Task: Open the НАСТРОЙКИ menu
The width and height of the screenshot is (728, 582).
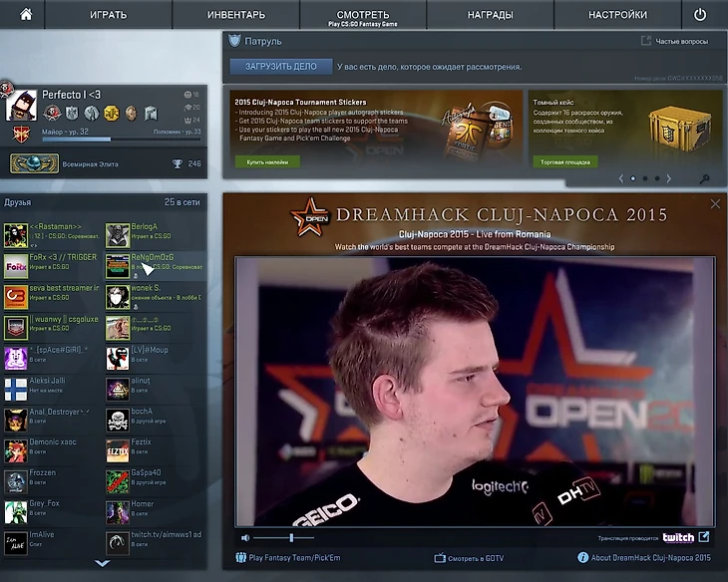Action: 617,15
